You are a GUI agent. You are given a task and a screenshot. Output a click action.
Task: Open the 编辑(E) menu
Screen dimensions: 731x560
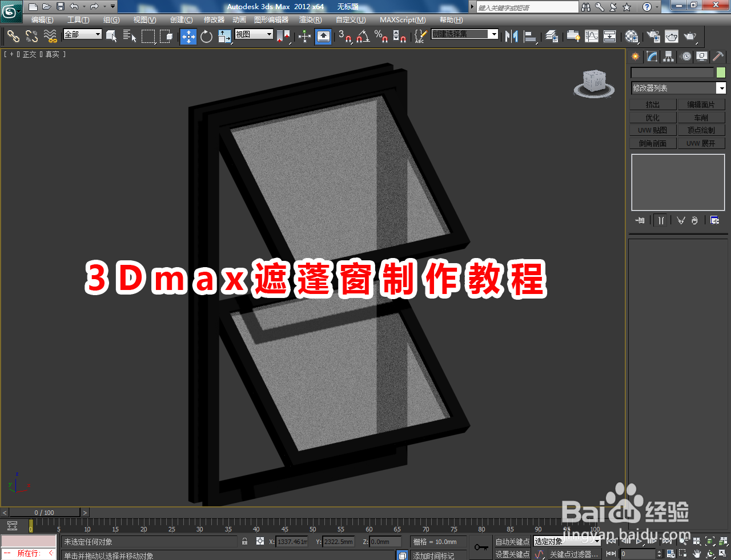pyautogui.click(x=42, y=20)
